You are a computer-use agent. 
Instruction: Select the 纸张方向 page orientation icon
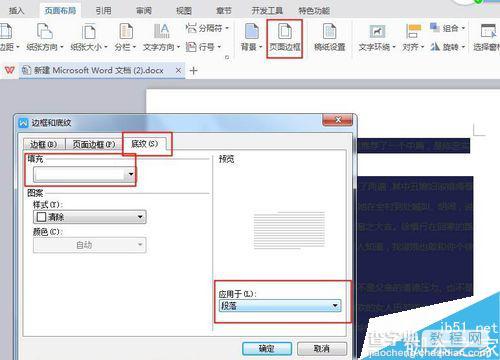(x=44, y=32)
